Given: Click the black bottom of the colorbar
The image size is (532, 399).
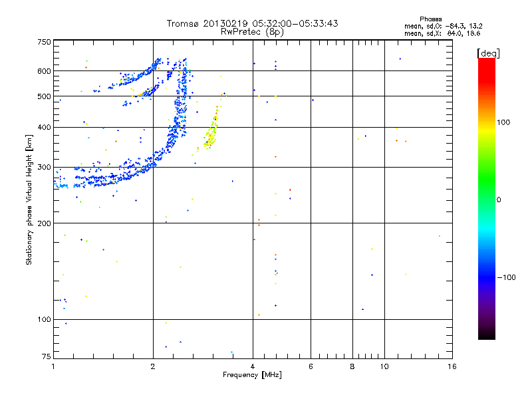Looking at the screenshot, I should pos(487,334).
